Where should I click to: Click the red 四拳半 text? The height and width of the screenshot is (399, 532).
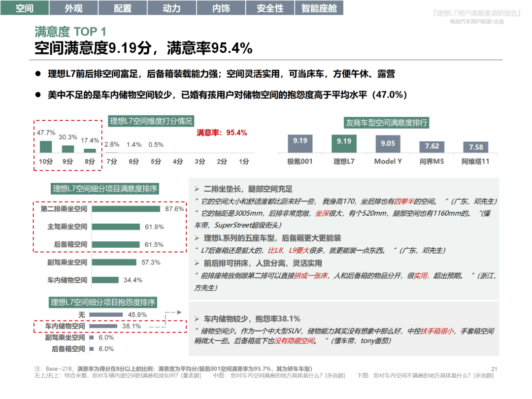(x=404, y=201)
